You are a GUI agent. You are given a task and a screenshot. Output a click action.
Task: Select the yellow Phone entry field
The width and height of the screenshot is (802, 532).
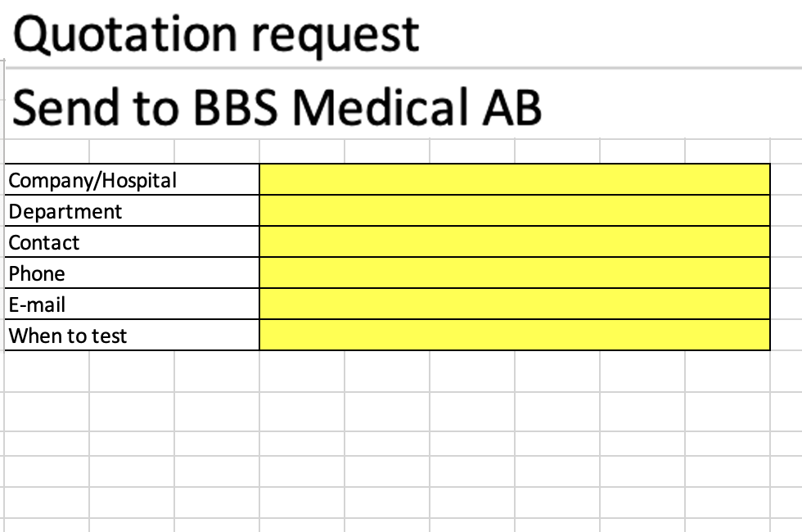tap(515, 273)
